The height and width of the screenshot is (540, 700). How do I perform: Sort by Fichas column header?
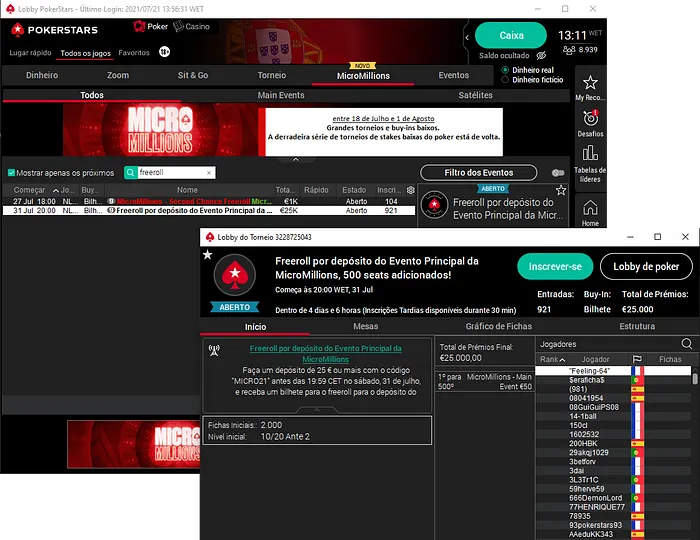(670, 359)
